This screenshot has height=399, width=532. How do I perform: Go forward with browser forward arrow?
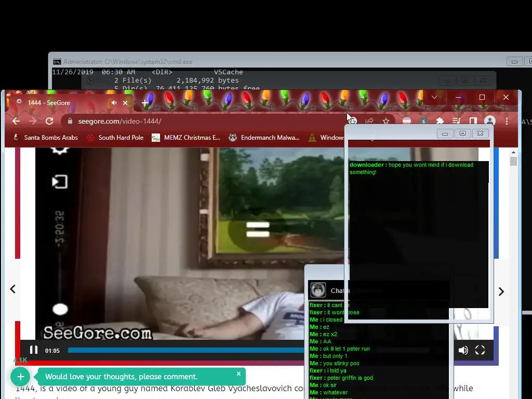(x=33, y=121)
